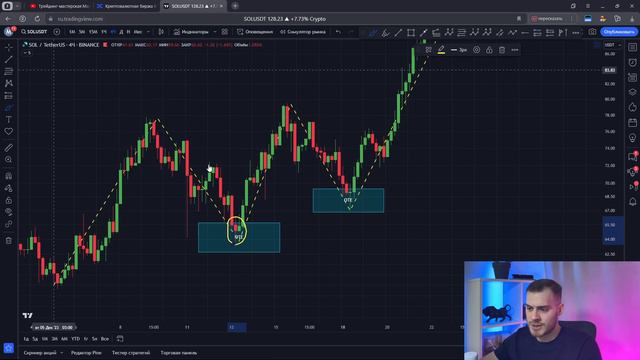This screenshot has height=360, width=640.
Task: Open new browser tab plus button
Action: pos(235,6)
